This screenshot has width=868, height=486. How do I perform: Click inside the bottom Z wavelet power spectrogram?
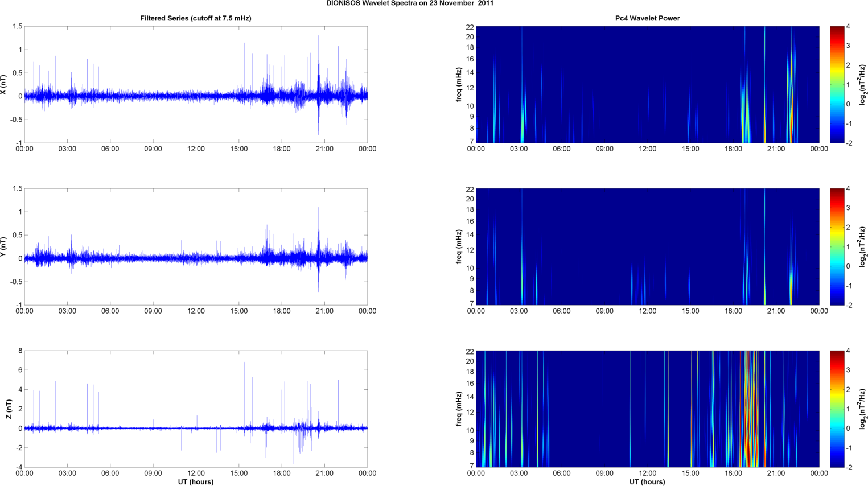[x=647, y=409]
